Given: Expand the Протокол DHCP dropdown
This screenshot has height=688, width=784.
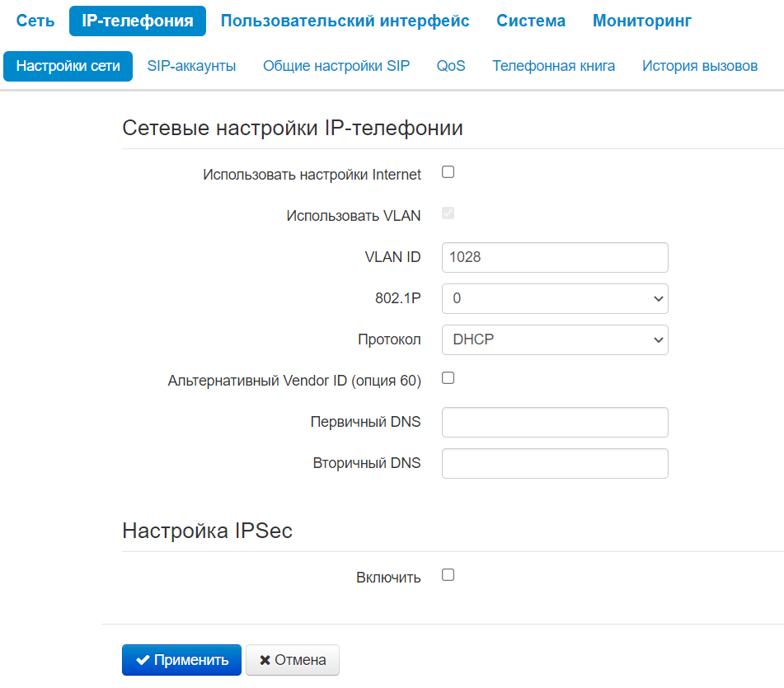Looking at the screenshot, I should point(555,339).
